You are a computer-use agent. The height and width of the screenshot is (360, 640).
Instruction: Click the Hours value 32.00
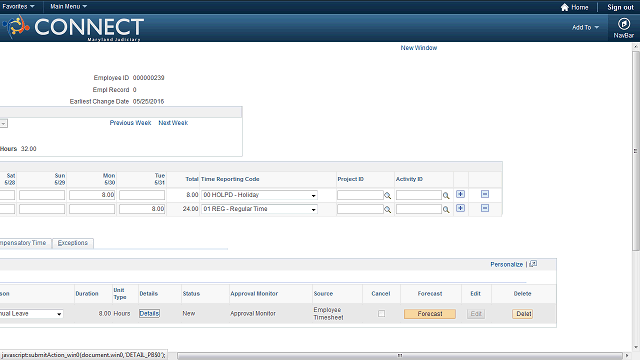tap(29, 149)
